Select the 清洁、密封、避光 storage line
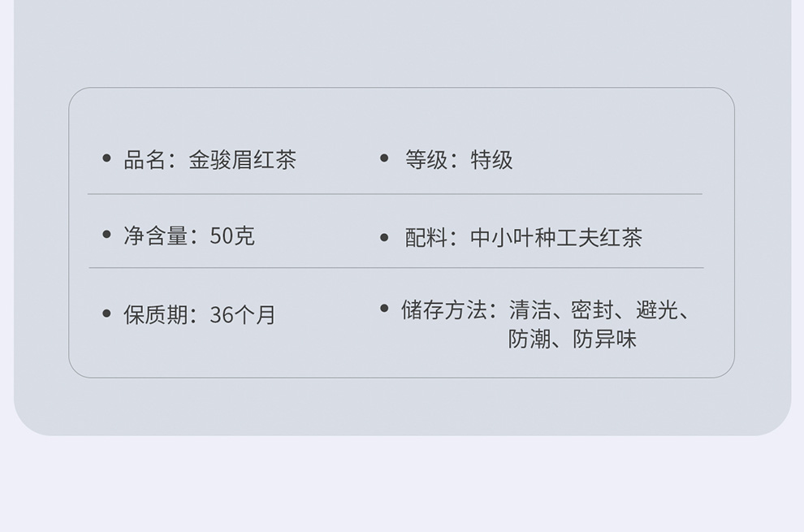The width and height of the screenshot is (804, 532). click(x=598, y=310)
